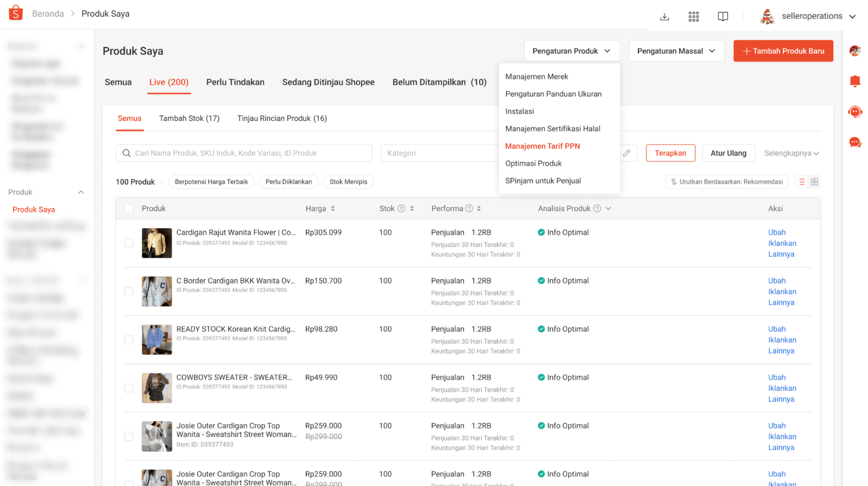
Task: Open Tambah Stok (17) sub-tab
Action: (189, 118)
